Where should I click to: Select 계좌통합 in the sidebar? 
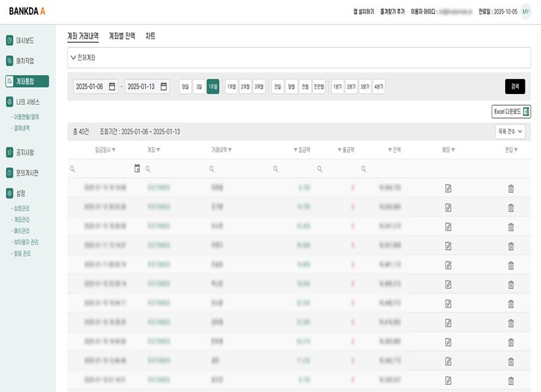coord(27,81)
